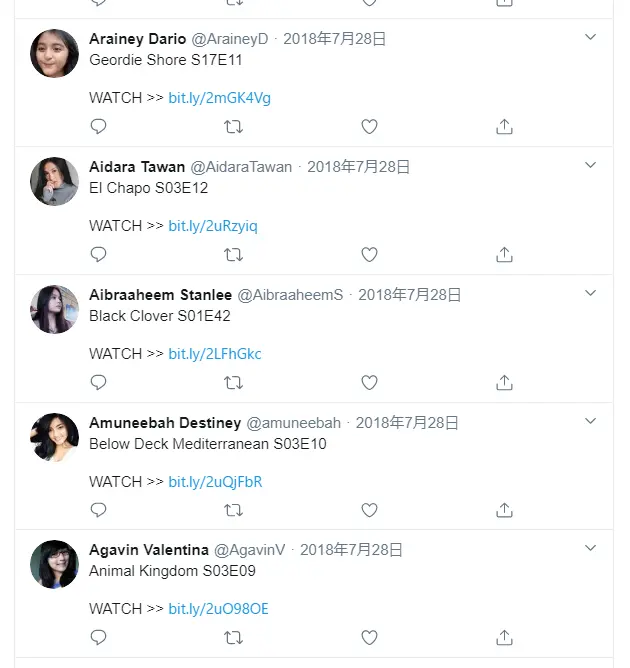
Task: Reply to the Geordie Shore S17E11 tweet
Action: pos(98,127)
